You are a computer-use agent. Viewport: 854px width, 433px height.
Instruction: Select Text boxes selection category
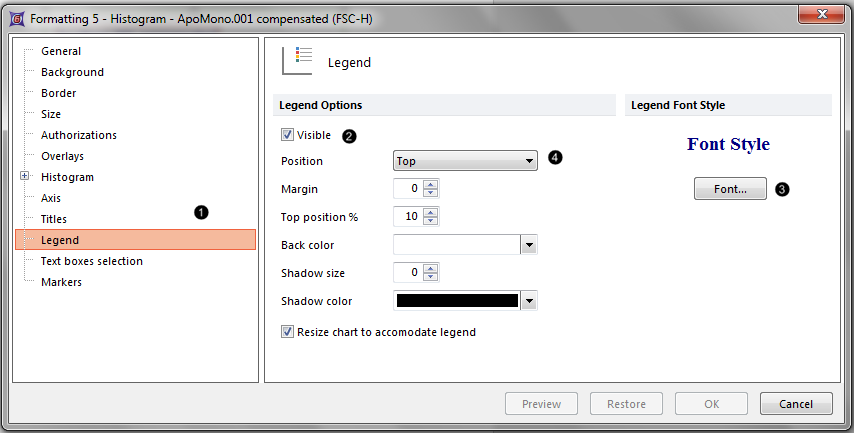click(91, 261)
